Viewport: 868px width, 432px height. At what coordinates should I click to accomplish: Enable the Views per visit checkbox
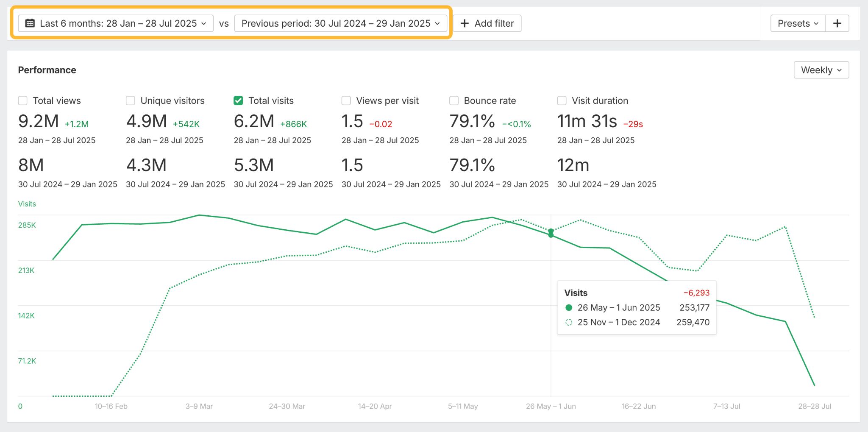pos(346,100)
